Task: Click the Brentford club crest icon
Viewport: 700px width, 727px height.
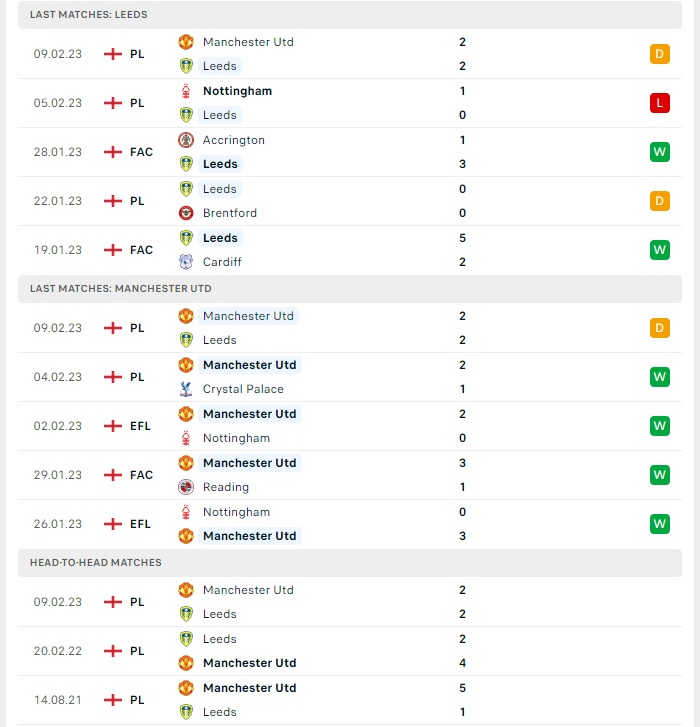Action: coord(186,213)
